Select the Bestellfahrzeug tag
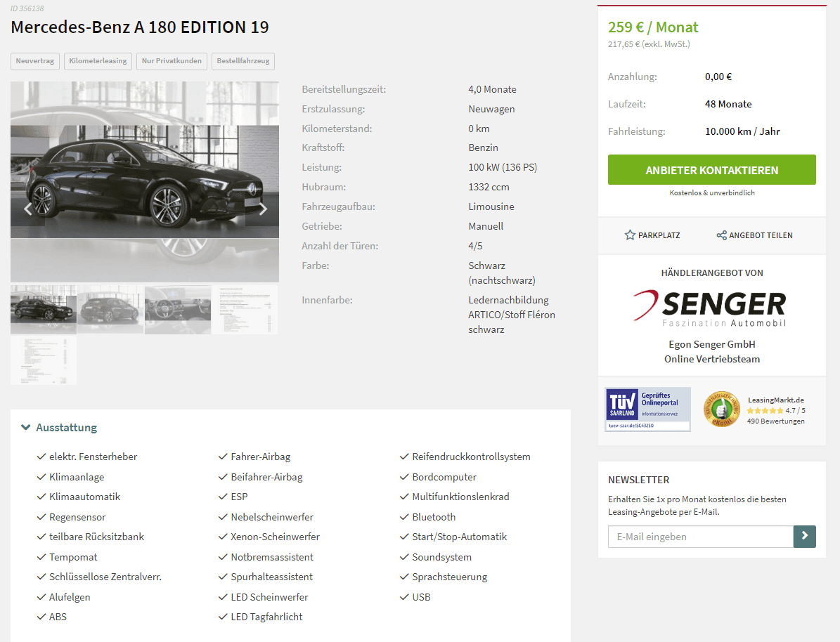840x642 pixels. point(243,61)
